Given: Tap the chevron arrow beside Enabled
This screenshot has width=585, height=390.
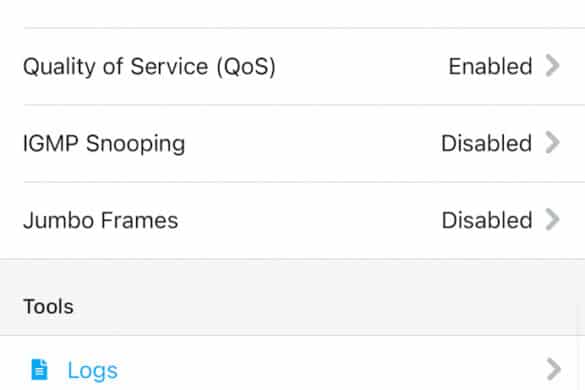Looking at the screenshot, I should 553,66.
